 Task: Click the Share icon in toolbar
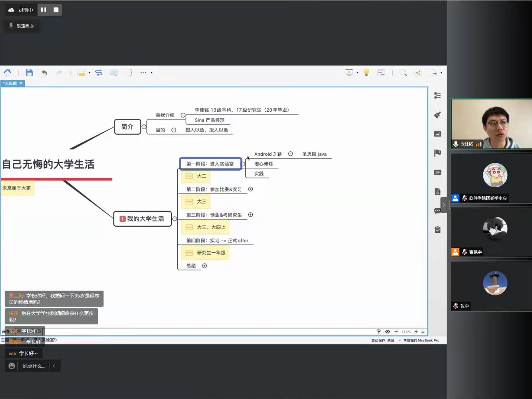click(418, 73)
